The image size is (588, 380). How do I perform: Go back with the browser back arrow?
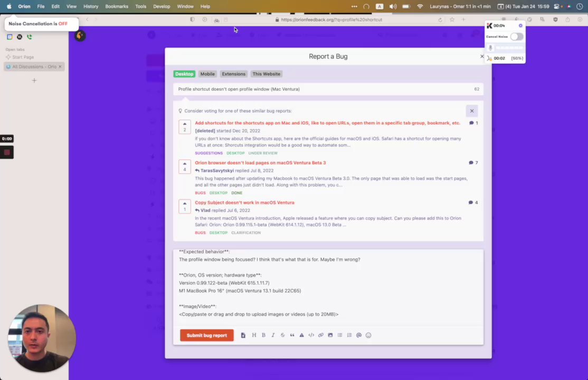pos(87,20)
